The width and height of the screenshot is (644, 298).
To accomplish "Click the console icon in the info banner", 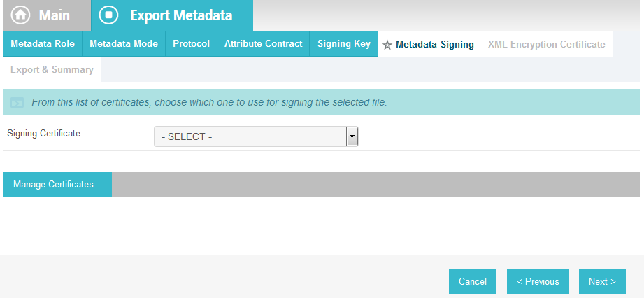I will 17,102.
